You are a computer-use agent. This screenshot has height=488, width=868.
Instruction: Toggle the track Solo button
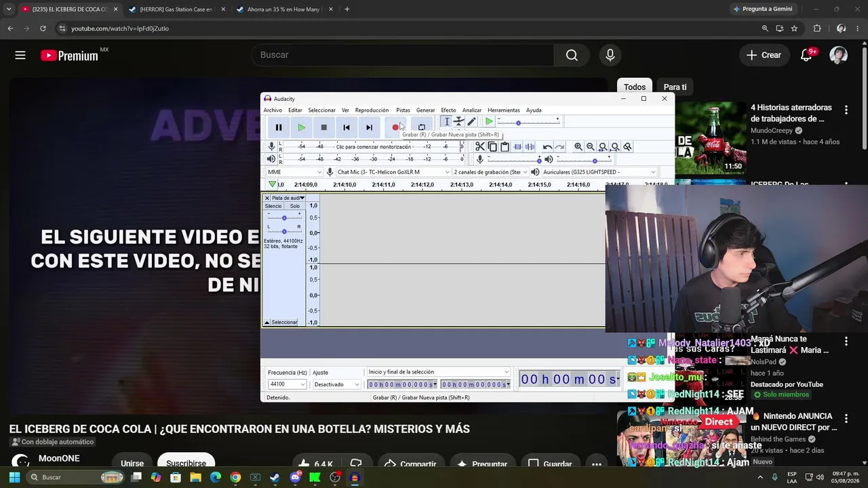click(295, 206)
